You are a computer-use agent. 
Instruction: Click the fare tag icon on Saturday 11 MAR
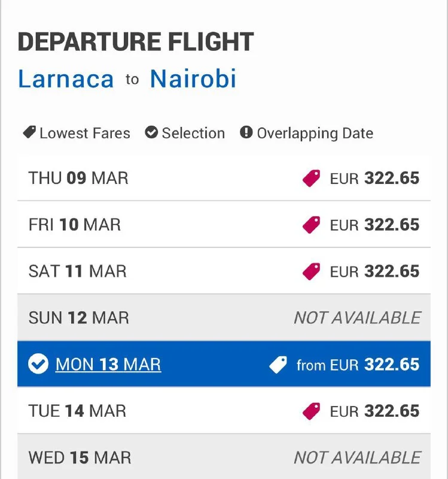(311, 272)
